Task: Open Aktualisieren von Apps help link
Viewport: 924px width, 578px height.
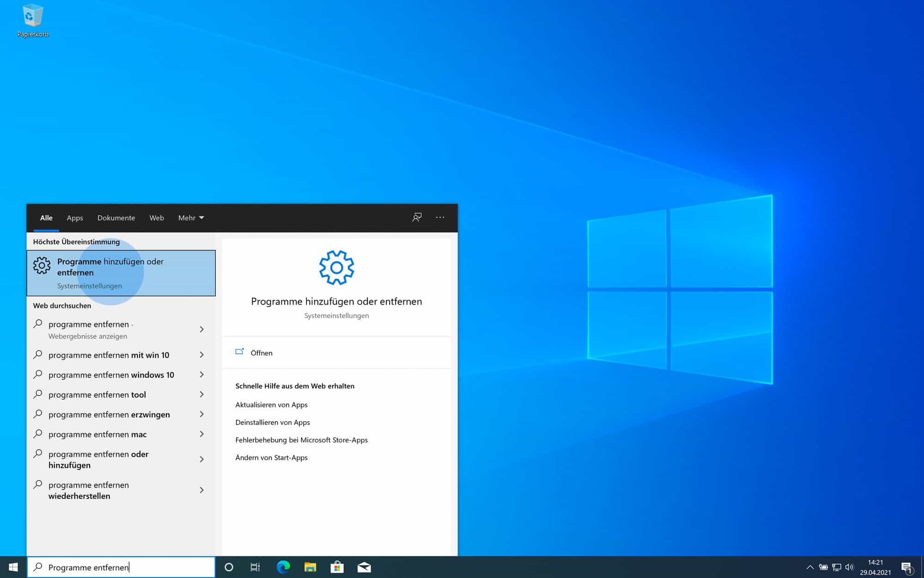Action: point(271,405)
